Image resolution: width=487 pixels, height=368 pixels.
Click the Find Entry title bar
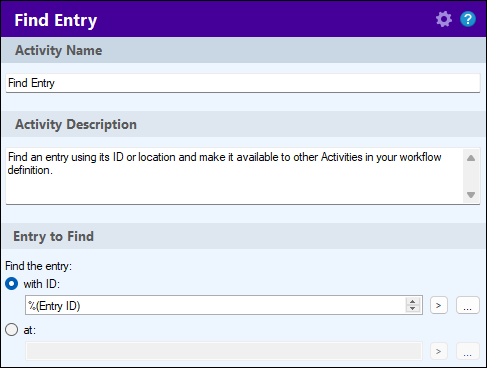click(x=243, y=19)
